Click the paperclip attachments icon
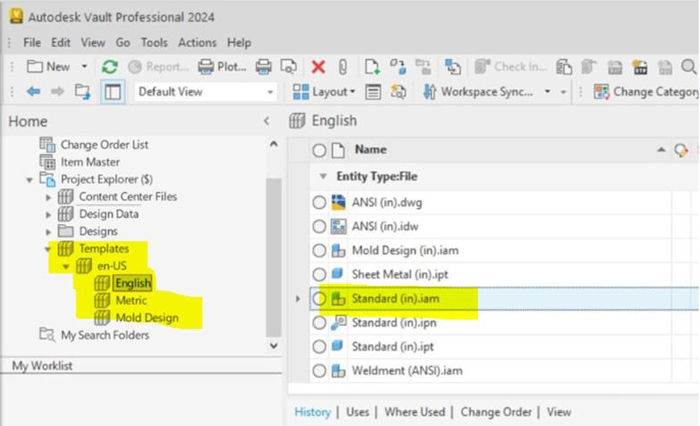The image size is (700, 426). [342, 67]
